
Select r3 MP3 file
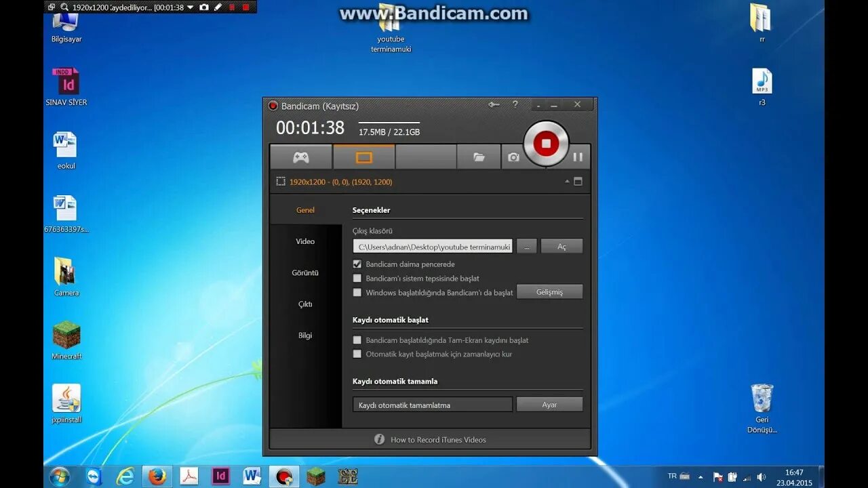click(762, 87)
